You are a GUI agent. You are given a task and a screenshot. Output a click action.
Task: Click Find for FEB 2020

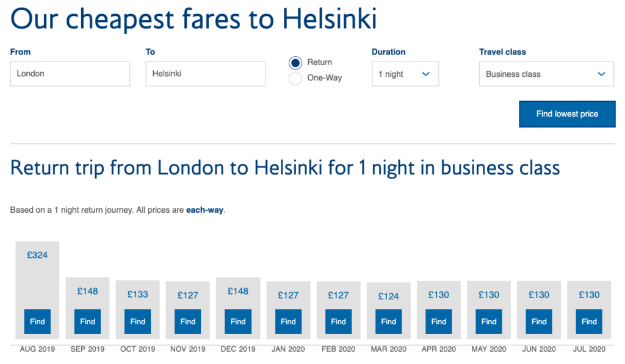[338, 321]
